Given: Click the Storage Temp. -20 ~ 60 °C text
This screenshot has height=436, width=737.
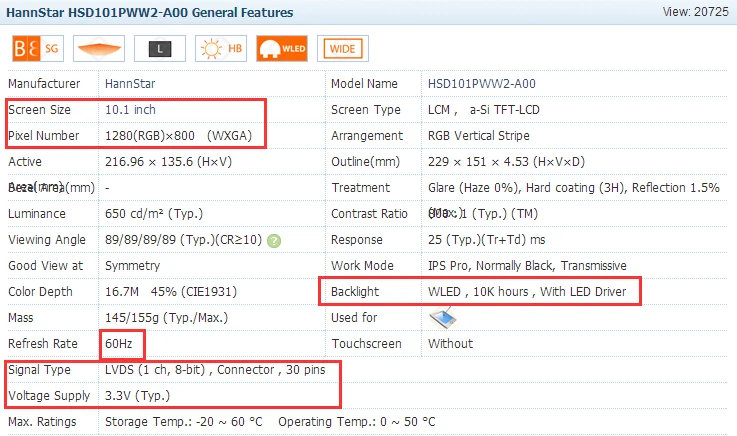Looking at the screenshot, I should [x=184, y=422].
